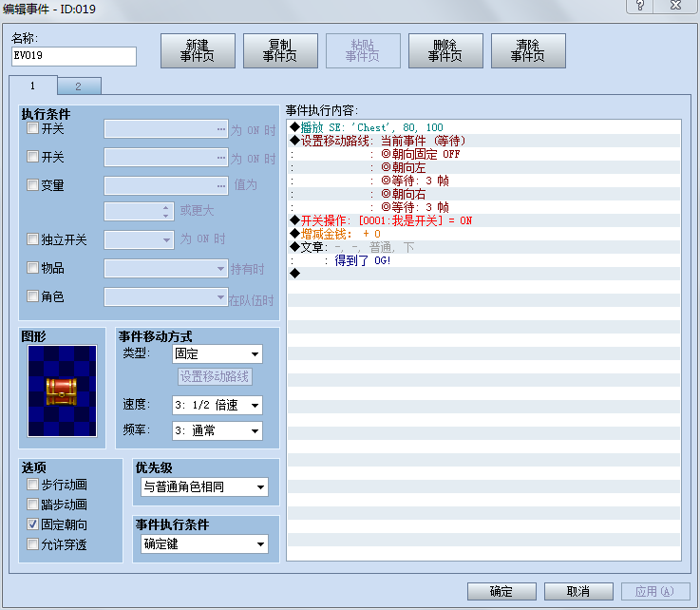
Task: Enable the second 开关 condition checkbox
Action: coord(32,157)
